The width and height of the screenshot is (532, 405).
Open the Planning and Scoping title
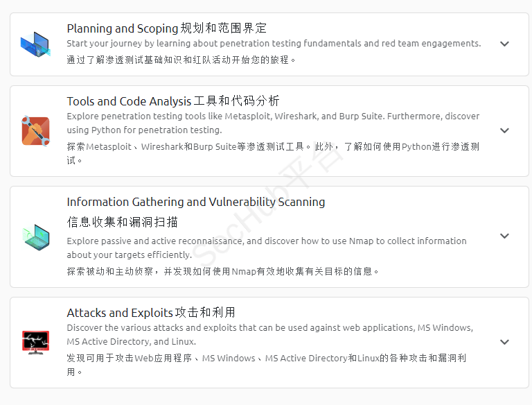point(166,28)
